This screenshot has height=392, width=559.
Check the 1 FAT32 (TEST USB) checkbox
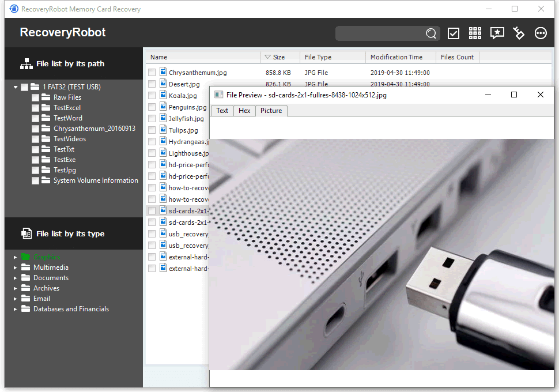pyautogui.click(x=25, y=87)
